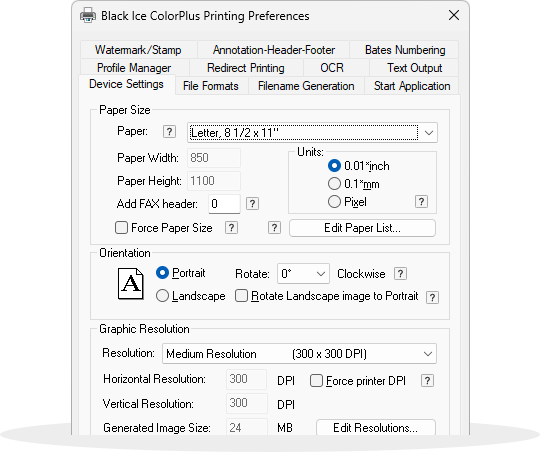
Task: Open the Start Application tab
Action: point(412,86)
